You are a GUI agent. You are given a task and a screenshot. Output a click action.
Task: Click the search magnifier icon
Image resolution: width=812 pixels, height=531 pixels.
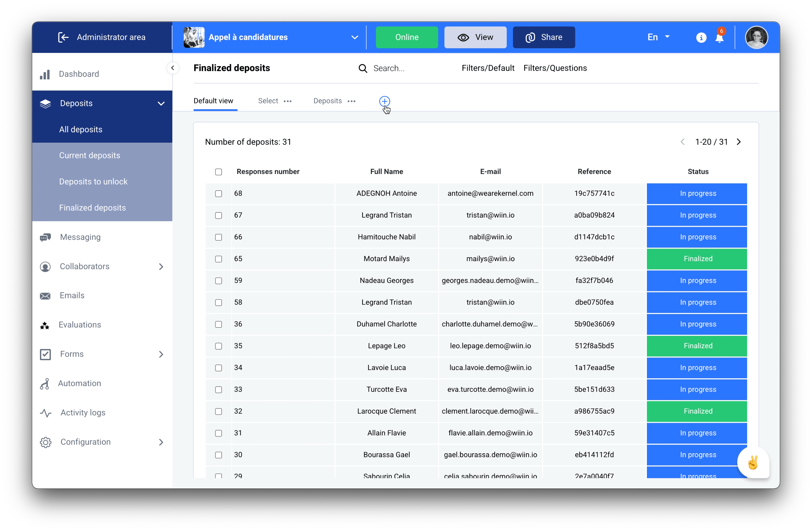pos(363,69)
